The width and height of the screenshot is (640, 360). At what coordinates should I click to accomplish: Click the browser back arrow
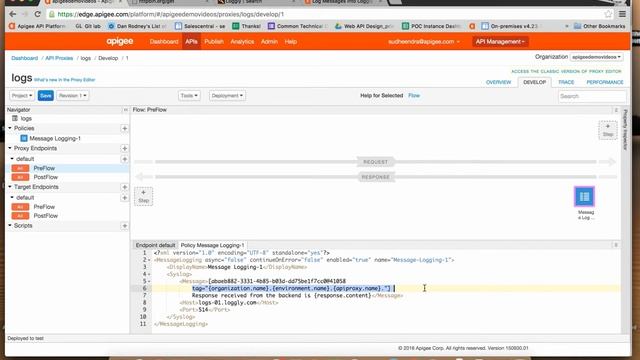point(13,14)
